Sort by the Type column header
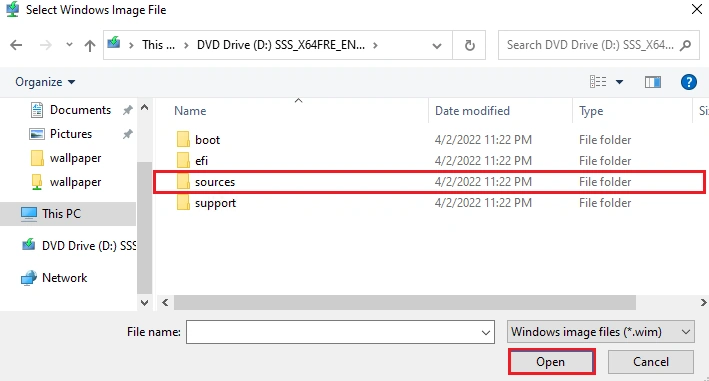The height and width of the screenshot is (381, 709). click(x=591, y=111)
